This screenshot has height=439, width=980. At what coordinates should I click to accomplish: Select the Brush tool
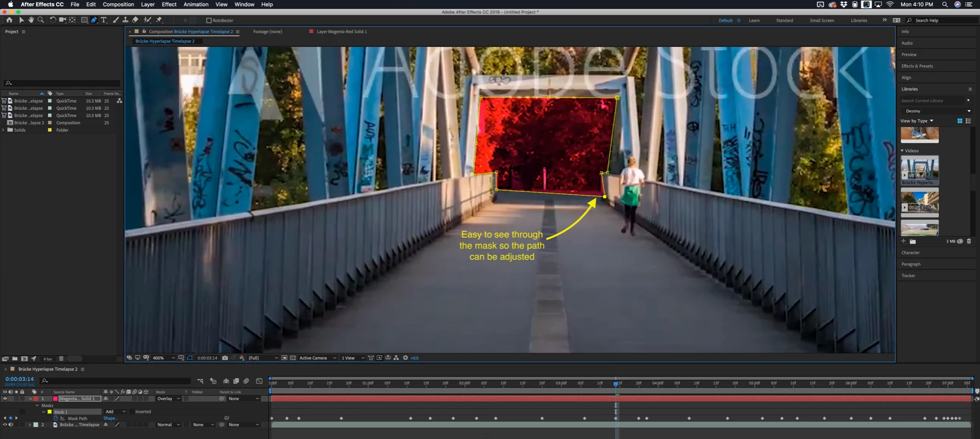tap(116, 20)
